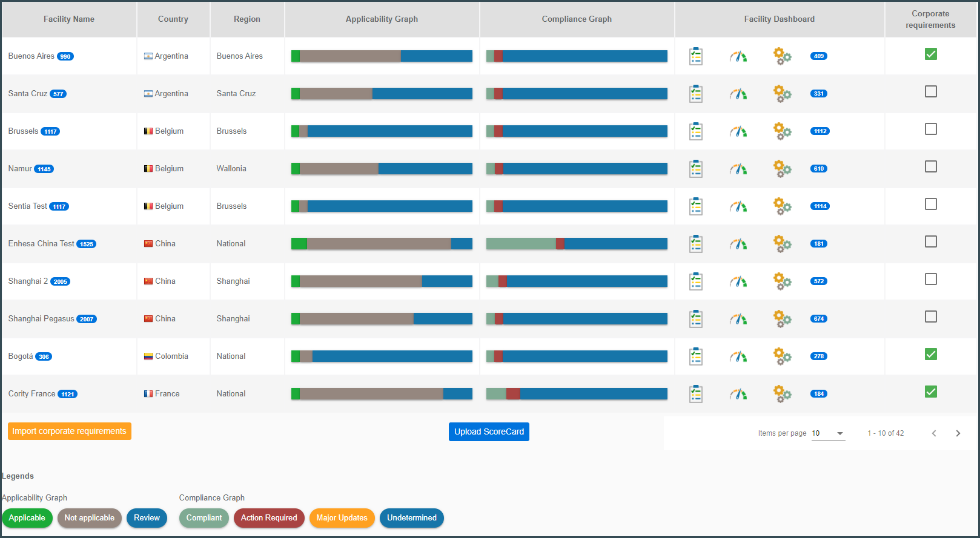
Task: Uncheck corporate requirements for Bogotá
Action: pyautogui.click(x=931, y=355)
